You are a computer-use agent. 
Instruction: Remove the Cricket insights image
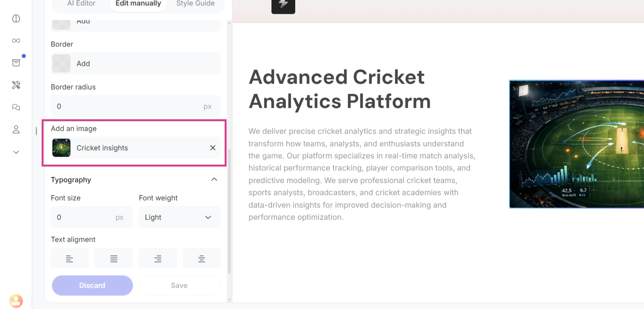[x=213, y=148]
